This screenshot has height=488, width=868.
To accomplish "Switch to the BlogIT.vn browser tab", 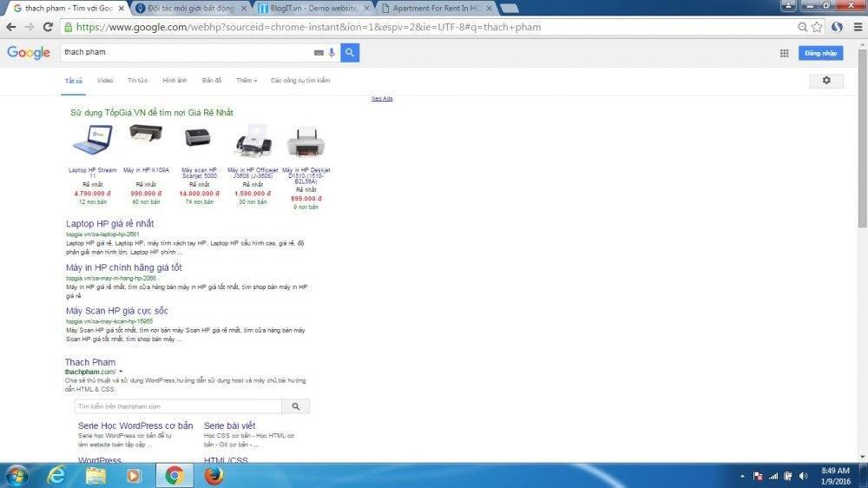I will pos(312,9).
